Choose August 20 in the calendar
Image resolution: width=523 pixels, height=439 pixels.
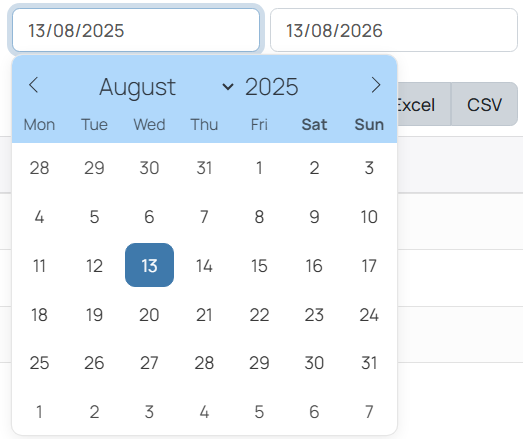click(149, 315)
